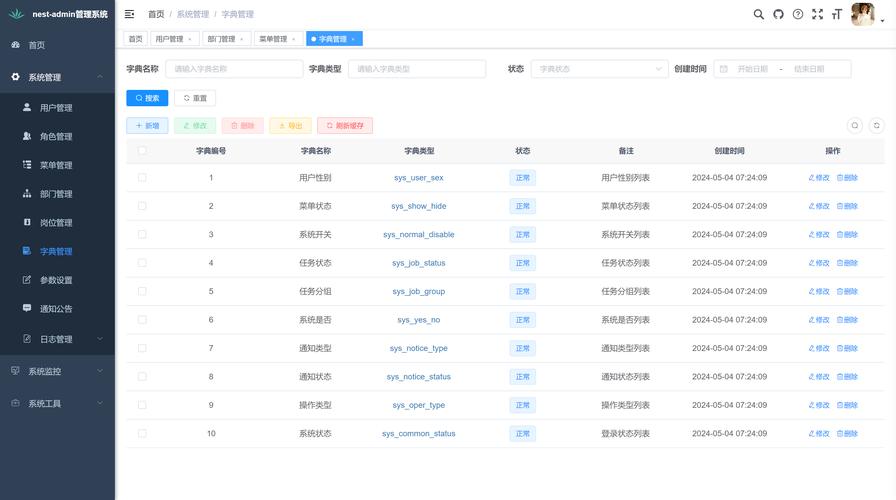Expand the 日志管理 sidebar submenu
The width and height of the screenshot is (896, 500).
[x=57, y=339]
